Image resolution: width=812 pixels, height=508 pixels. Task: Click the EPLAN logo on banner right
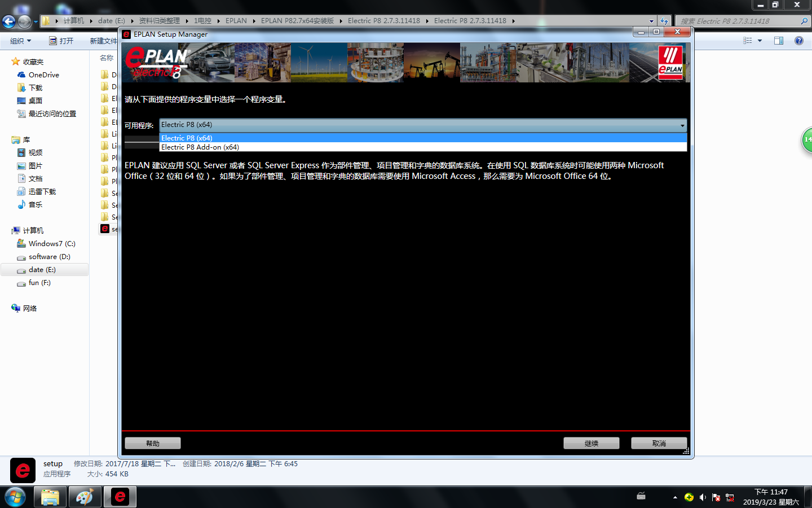coord(670,63)
